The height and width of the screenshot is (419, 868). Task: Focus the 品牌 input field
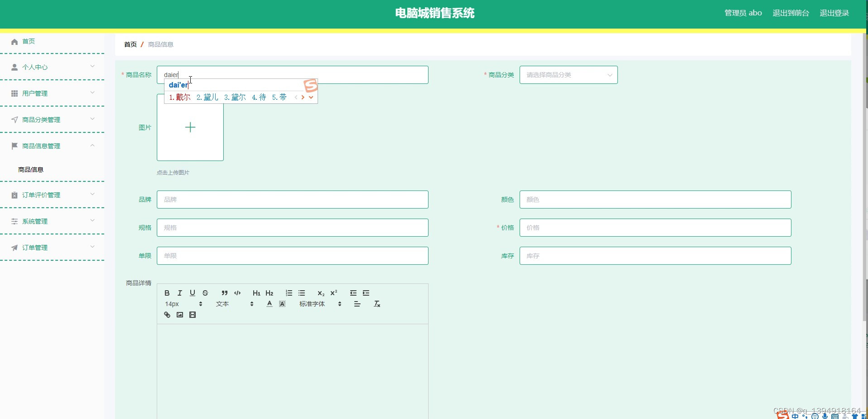click(292, 200)
